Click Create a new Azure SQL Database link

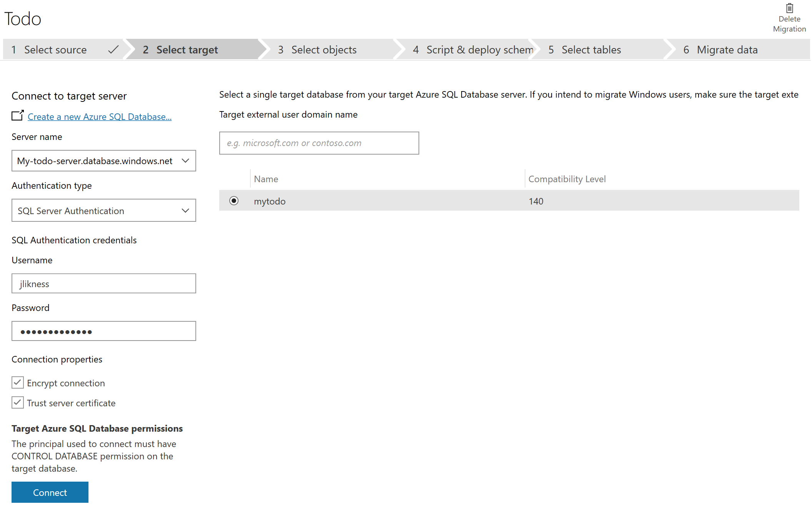(x=99, y=116)
